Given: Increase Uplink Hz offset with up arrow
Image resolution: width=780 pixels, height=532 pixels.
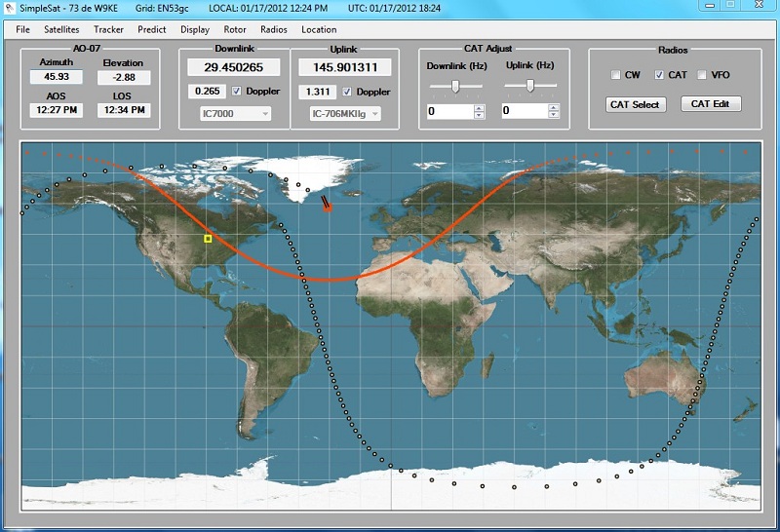Looking at the screenshot, I should tap(554, 107).
